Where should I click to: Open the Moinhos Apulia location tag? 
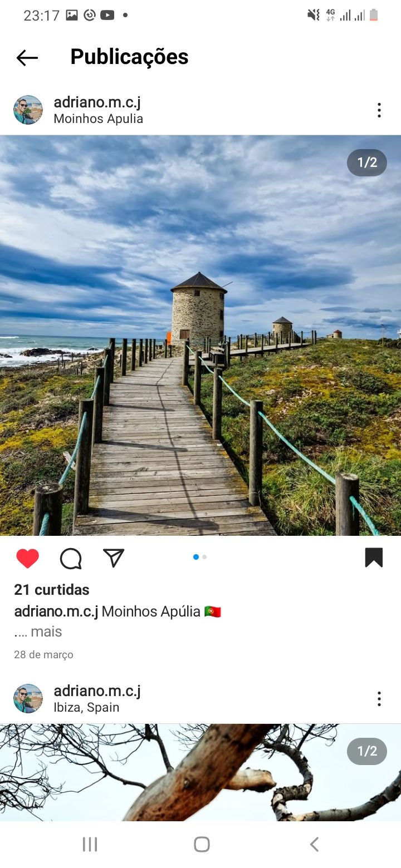pos(98,119)
